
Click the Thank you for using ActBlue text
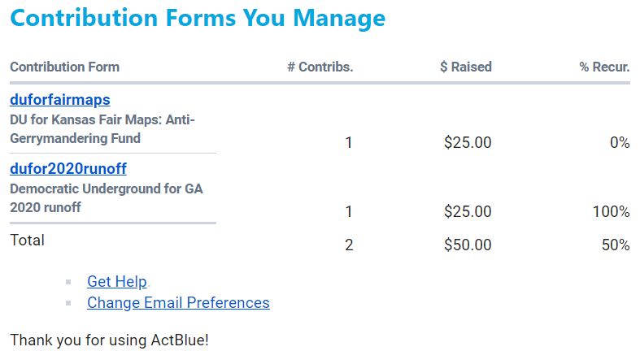[109, 340]
